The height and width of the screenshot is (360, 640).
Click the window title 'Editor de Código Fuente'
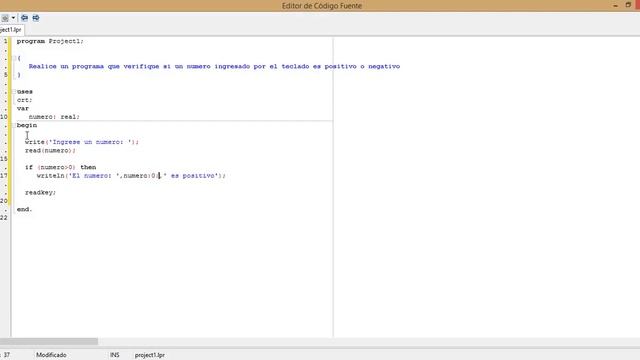(322, 6)
